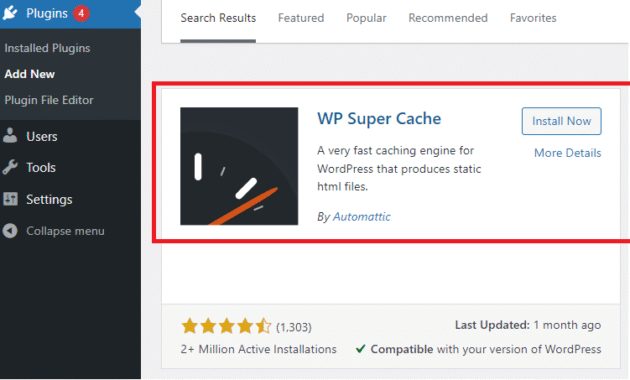Open the WP Super Cache title link
The height and width of the screenshot is (380, 630).
[379, 118]
